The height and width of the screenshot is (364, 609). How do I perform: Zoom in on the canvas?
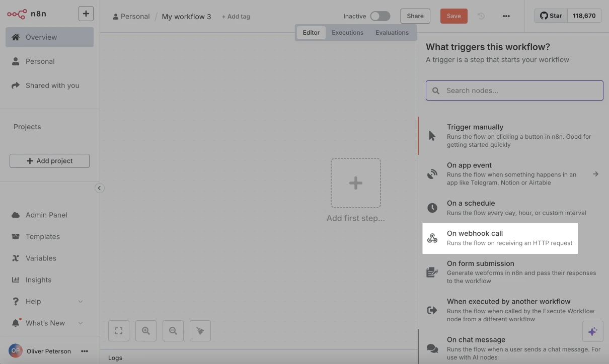tap(146, 331)
